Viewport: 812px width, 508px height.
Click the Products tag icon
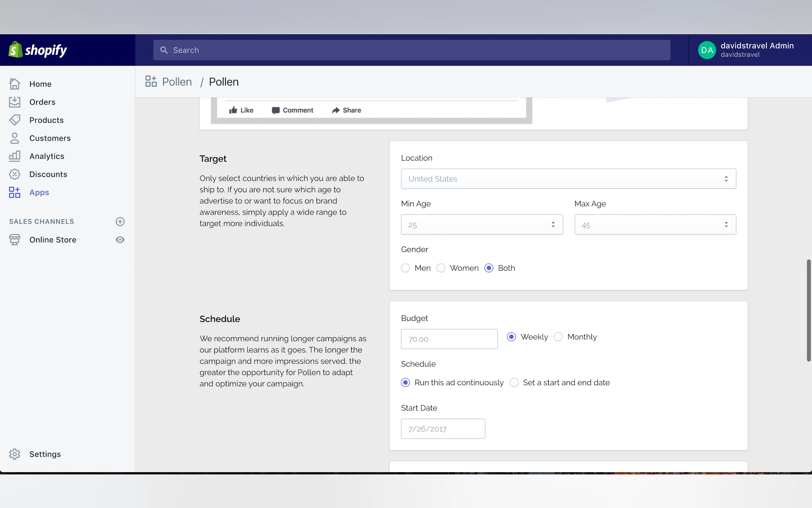14,120
